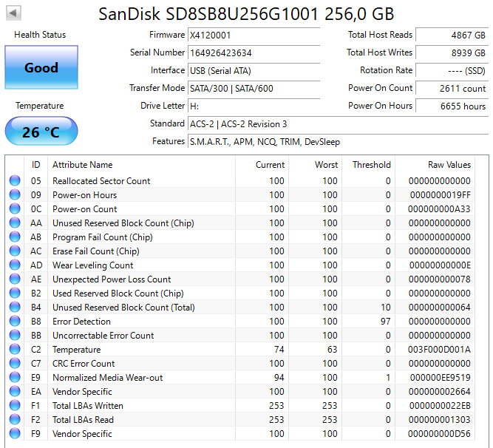Click status orb for Reallocated Sector Count
493x448 pixels.
[15, 181]
